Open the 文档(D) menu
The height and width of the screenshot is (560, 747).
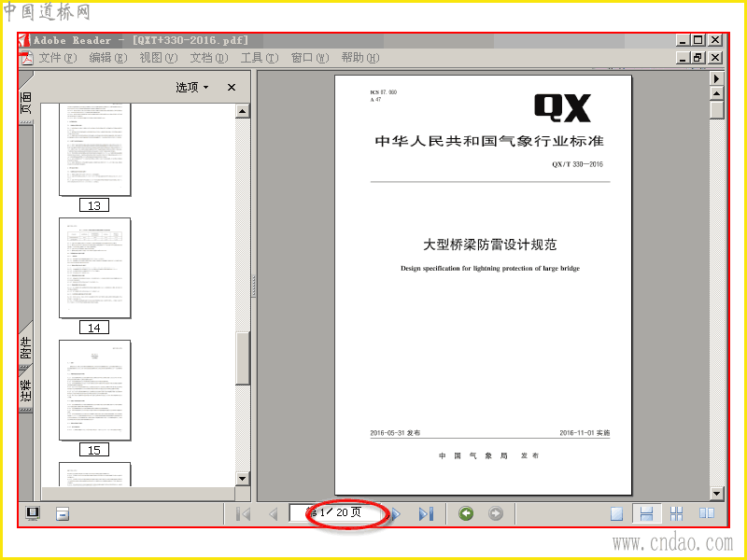coord(209,58)
